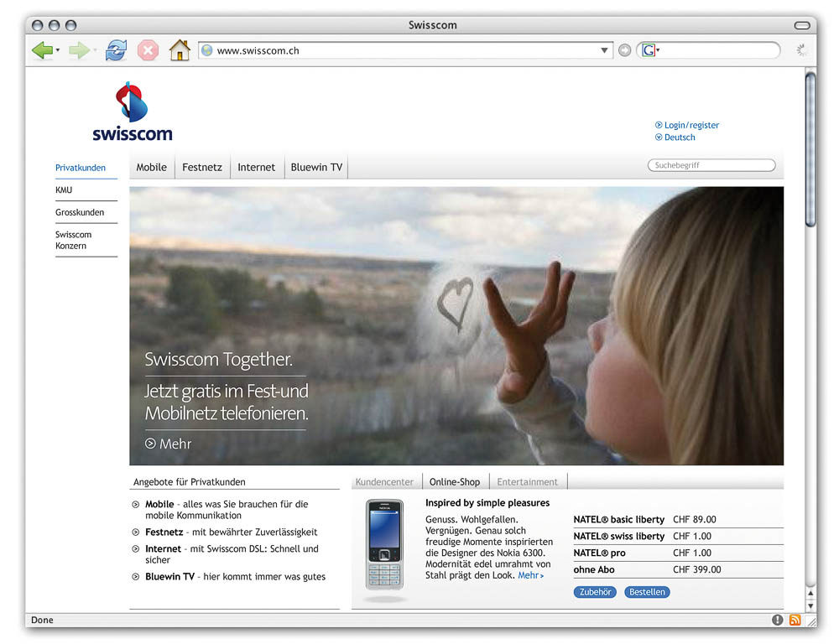Click the Suchebegriff search box
Viewport: 839px width, 644px height.
click(711, 165)
